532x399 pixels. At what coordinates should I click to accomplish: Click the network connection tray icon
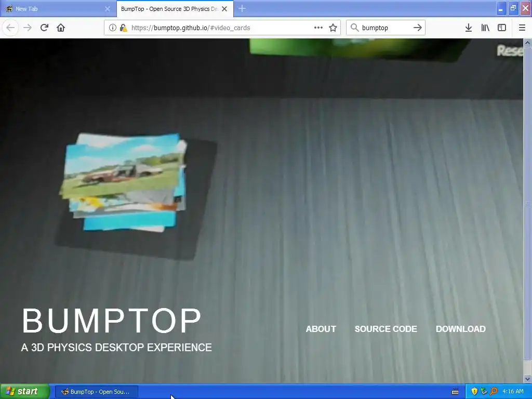(x=484, y=392)
